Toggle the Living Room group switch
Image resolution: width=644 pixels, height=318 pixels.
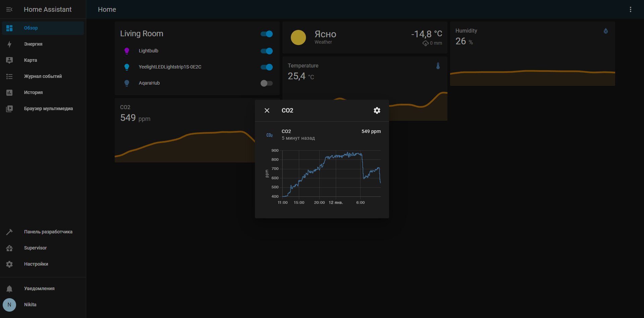tap(267, 34)
